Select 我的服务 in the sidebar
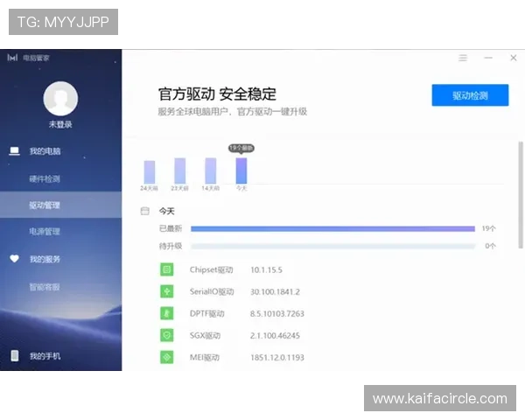Image resolution: width=525 pixels, height=420 pixels. [x=45, y=259]
